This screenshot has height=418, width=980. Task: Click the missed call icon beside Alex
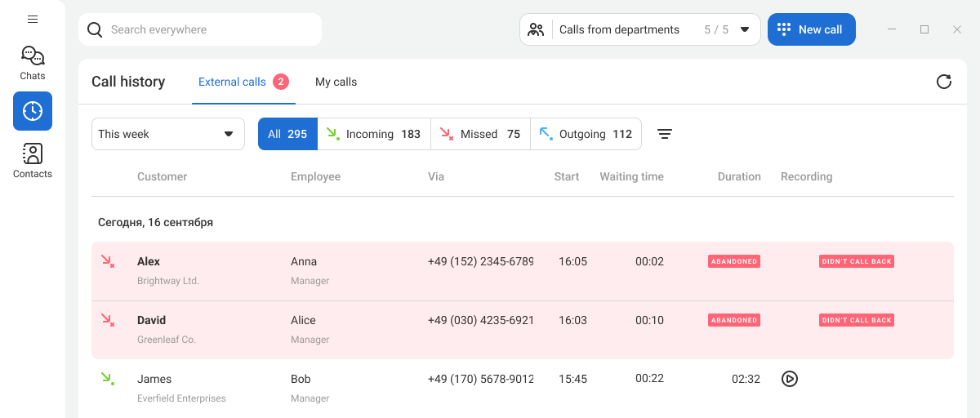pos(108,261)
